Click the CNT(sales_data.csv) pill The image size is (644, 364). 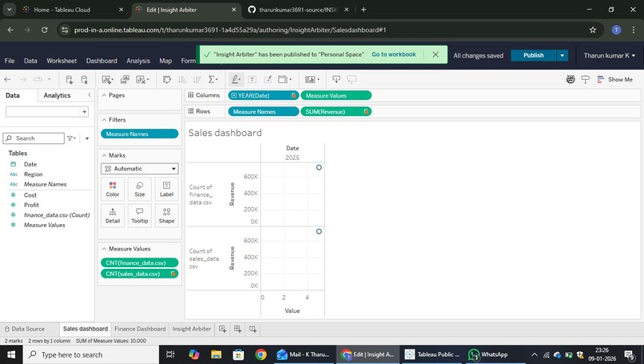140,274
